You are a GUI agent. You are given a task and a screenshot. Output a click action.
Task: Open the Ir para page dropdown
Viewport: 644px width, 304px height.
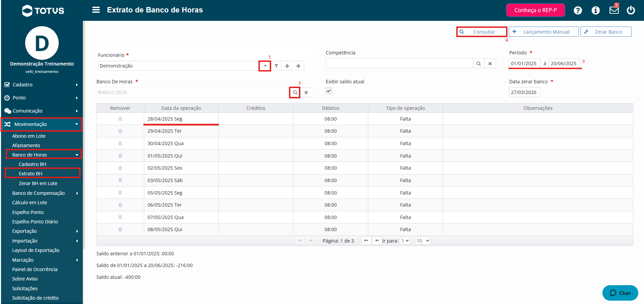(x=405, y=241)
